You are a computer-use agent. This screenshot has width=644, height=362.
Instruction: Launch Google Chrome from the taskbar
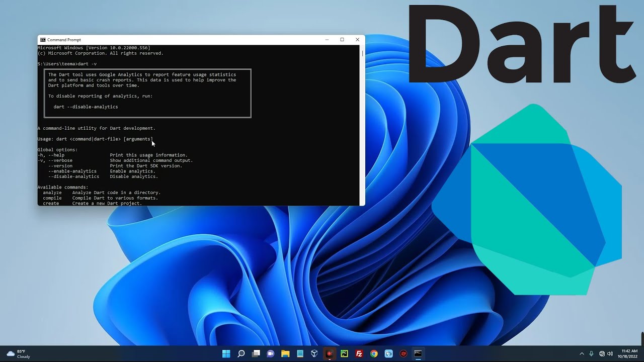pos(374,353)
